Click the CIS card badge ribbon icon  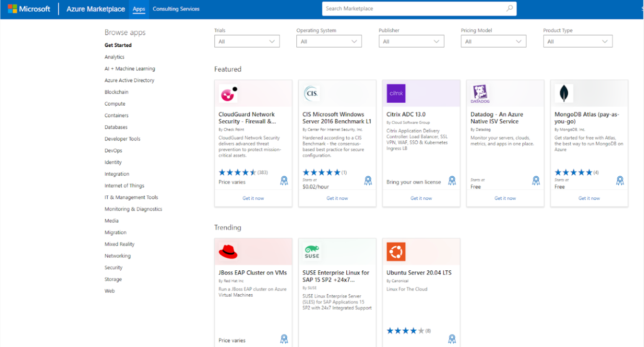[x=368, y=181]
